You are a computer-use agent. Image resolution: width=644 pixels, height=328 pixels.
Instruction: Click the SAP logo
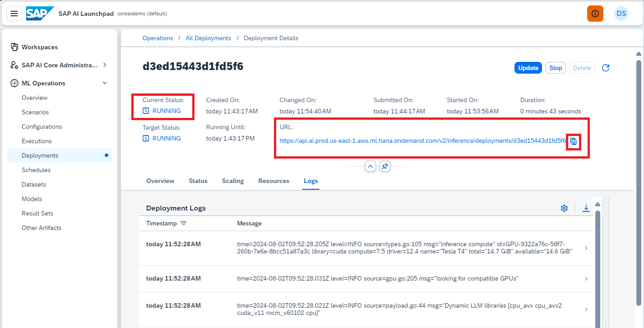tap(40, 14)
